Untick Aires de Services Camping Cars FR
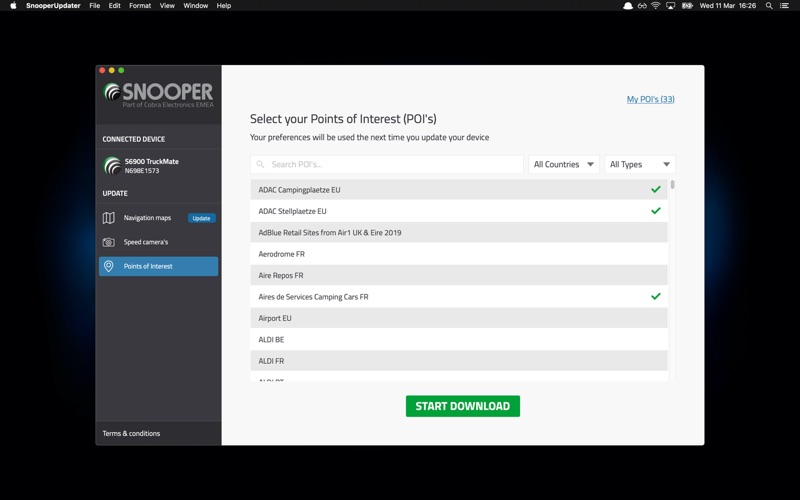Image resolution: width=800 pixels, height=500 pixels. (656, 296)
